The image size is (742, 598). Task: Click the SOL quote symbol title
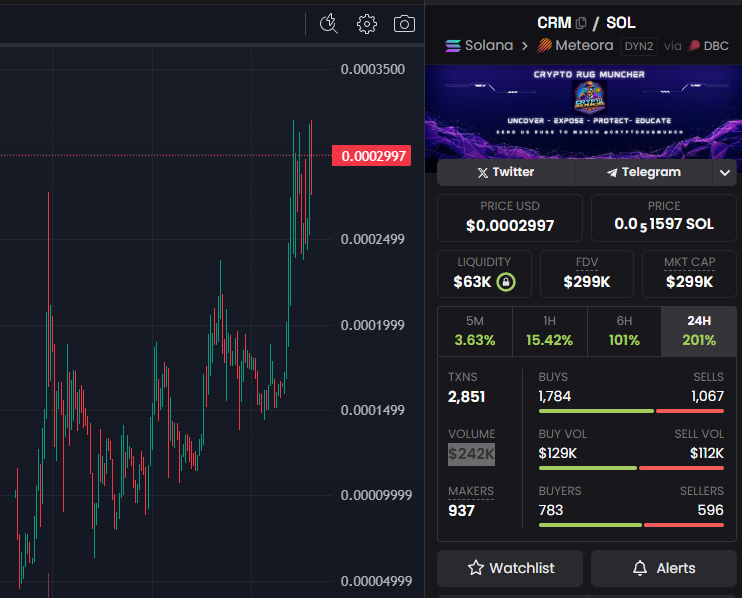[x=621, y=23]
